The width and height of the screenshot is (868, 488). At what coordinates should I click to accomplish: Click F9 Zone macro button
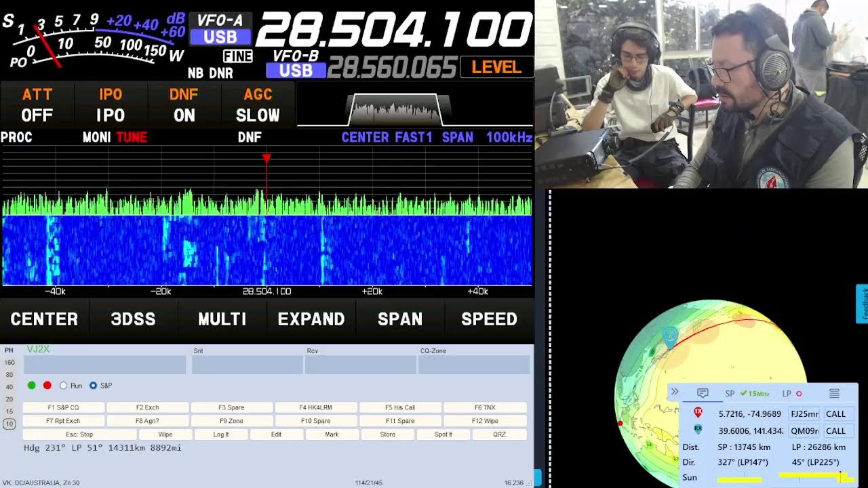point(231,421)
